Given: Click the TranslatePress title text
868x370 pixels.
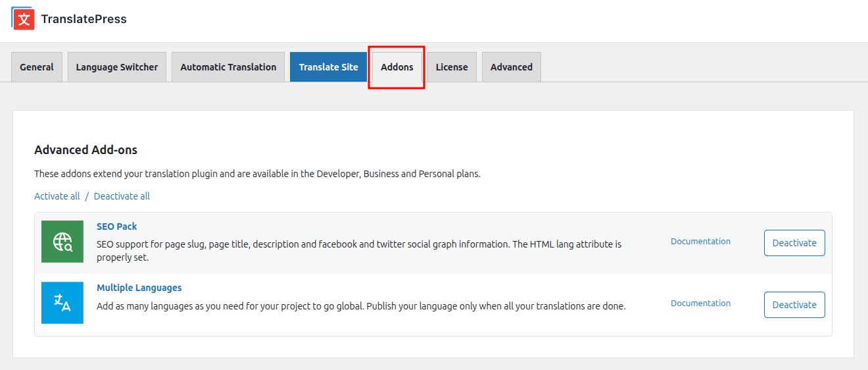Looking at the screenshot, I should (x=84, y=19).
